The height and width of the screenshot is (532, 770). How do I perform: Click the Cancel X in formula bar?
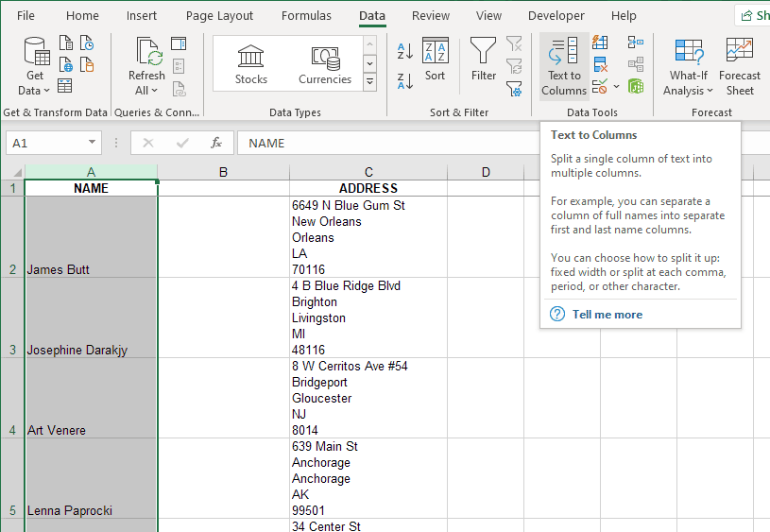(147, 143)
